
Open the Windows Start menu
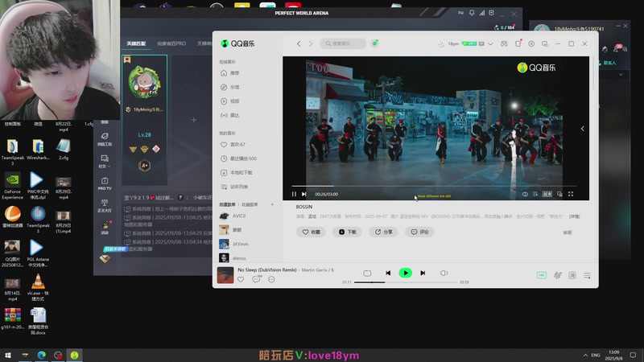pyautogui.click(x=8, y=355)
